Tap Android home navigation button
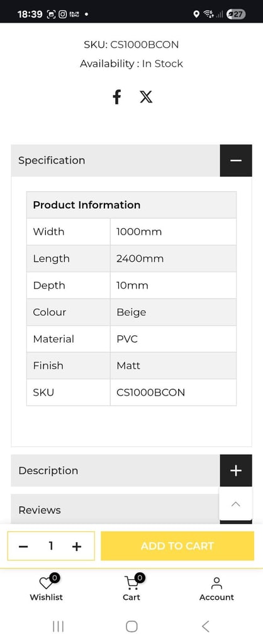The height and width of the screenshot is (644, 263). pyautogui.click(x=131, y=626)
